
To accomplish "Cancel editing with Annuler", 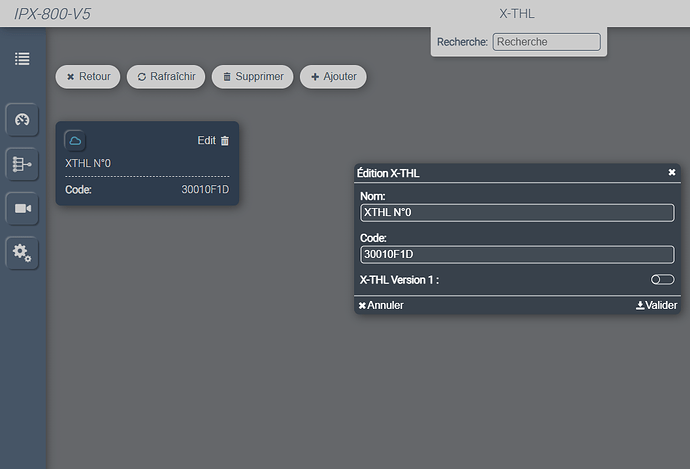I will (x=381, y=305).
